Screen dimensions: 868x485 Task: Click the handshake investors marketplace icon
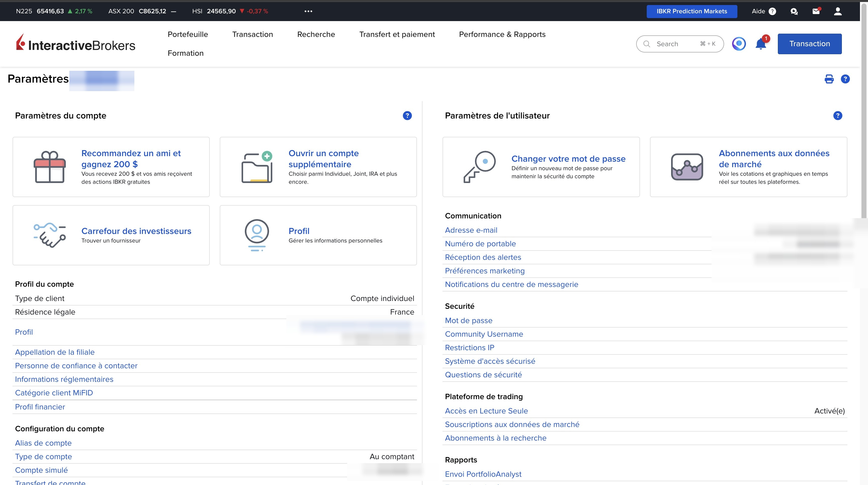point(49,235)
